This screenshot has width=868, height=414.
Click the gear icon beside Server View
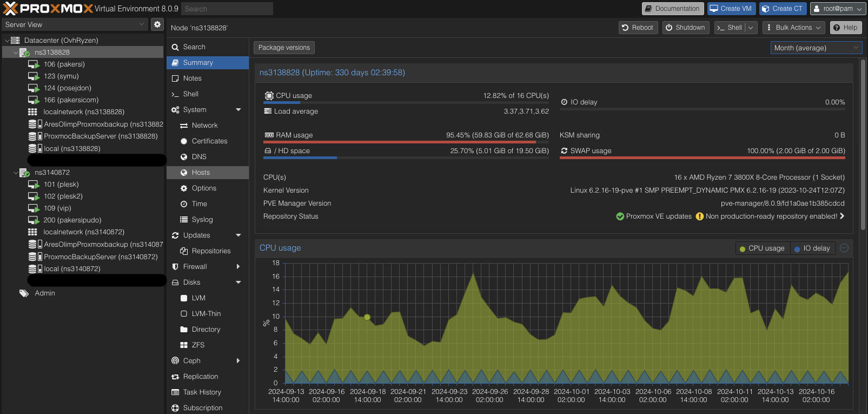157,24
